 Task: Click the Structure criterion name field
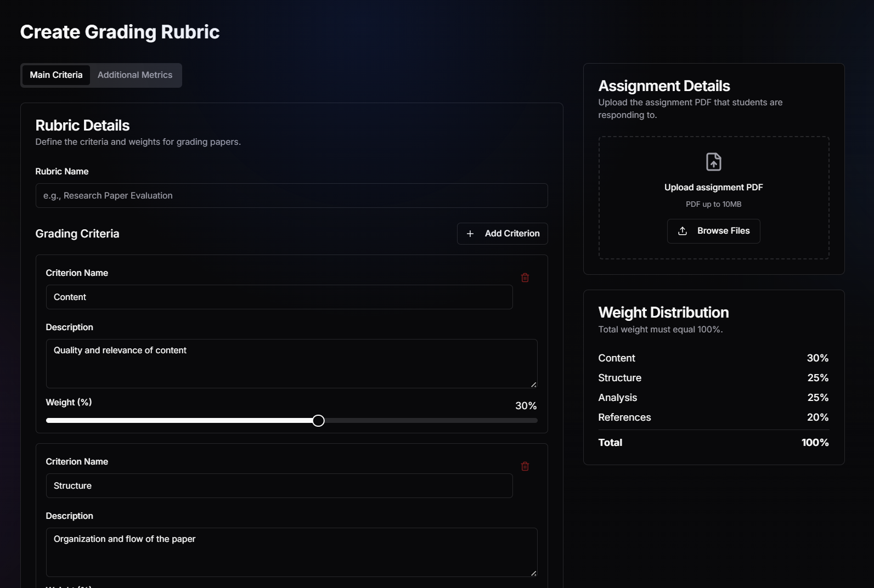tap(279, 485)
